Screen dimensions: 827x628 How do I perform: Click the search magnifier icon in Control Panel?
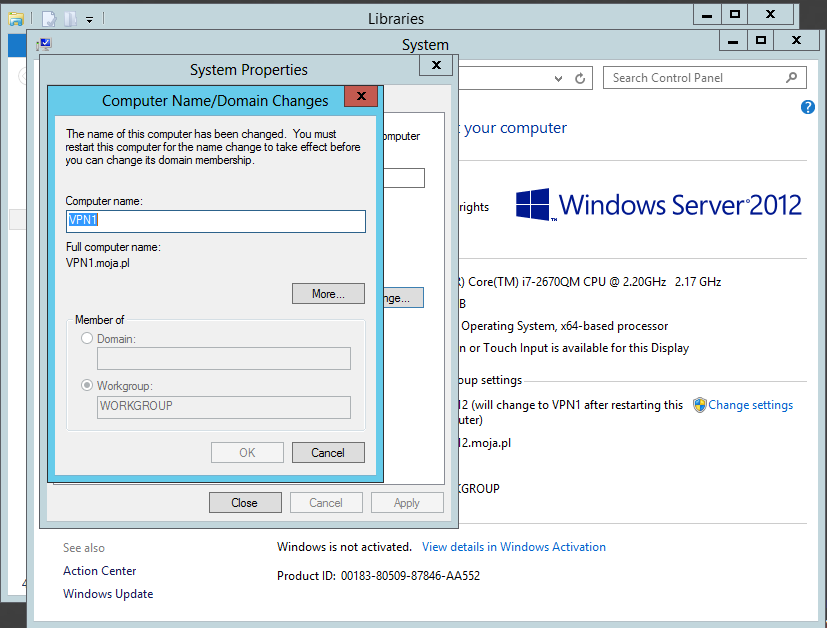[x=791, y=78]
